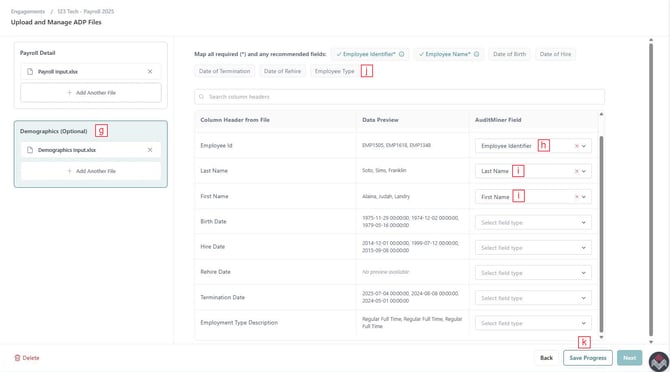Viewport: 670px width, 372px height.
Task: Add another file to Payroll Detail
Action: tap(91, 93)
